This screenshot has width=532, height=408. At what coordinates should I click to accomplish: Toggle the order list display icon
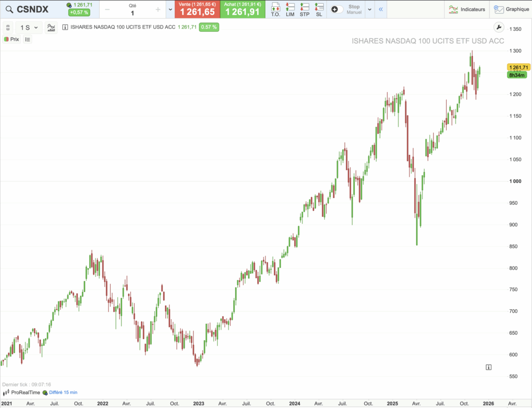click(x=27, y=39)
